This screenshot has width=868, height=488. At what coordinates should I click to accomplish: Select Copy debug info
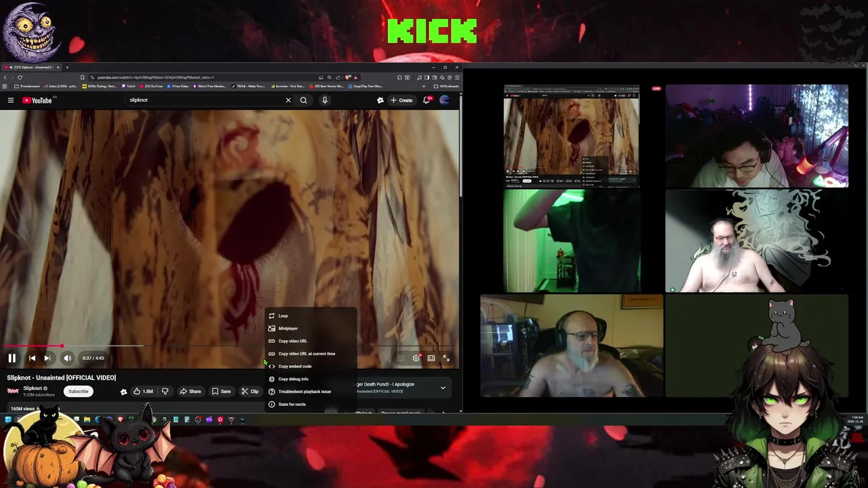point(311,379)
